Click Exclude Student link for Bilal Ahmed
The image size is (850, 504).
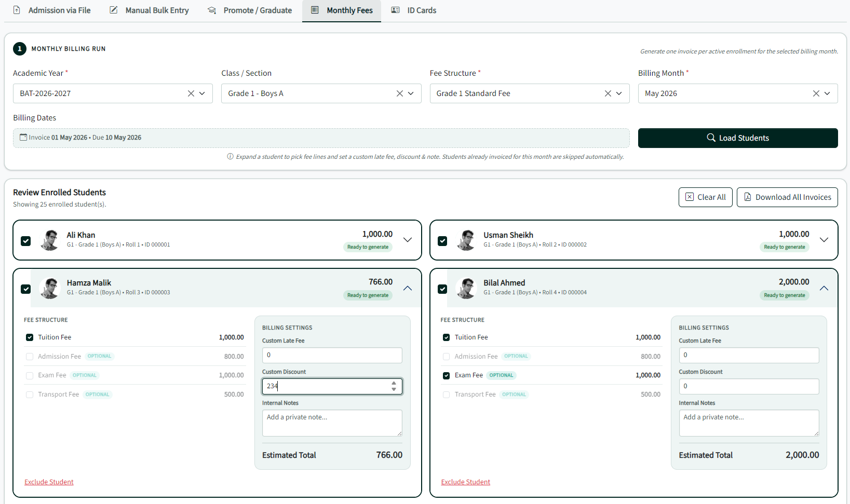coord(466,482)
